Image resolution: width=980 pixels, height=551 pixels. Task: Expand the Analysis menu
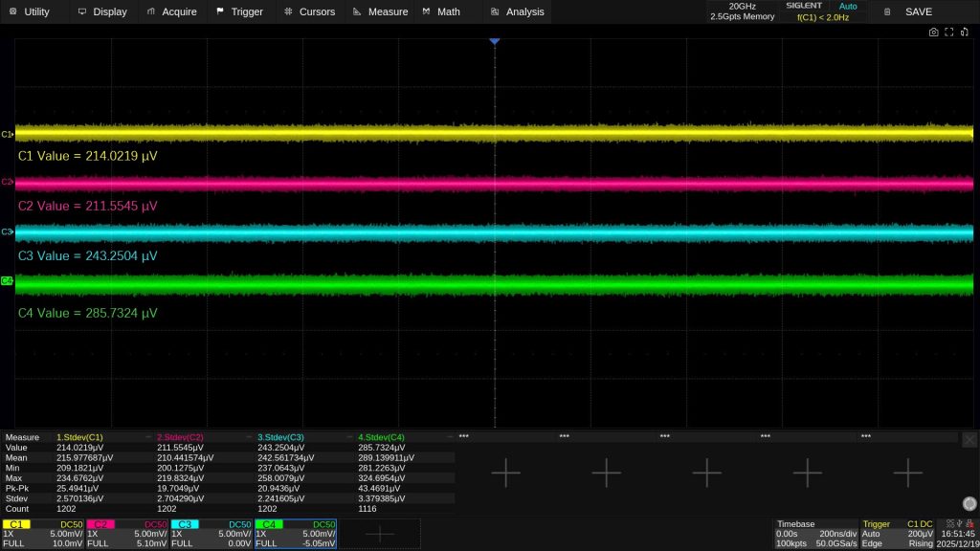tap(517, 11)
